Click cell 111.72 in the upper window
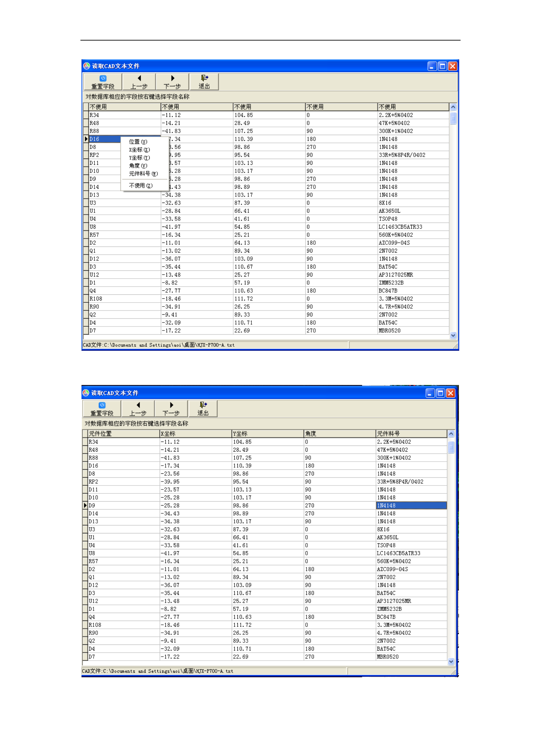Screen dimensions: 541x756 [269, 299]
